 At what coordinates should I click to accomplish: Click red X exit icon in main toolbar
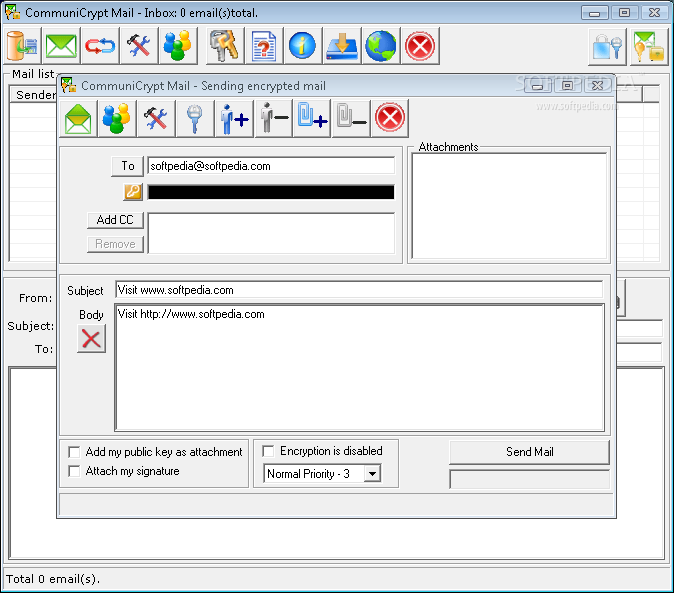coord(420,46)
